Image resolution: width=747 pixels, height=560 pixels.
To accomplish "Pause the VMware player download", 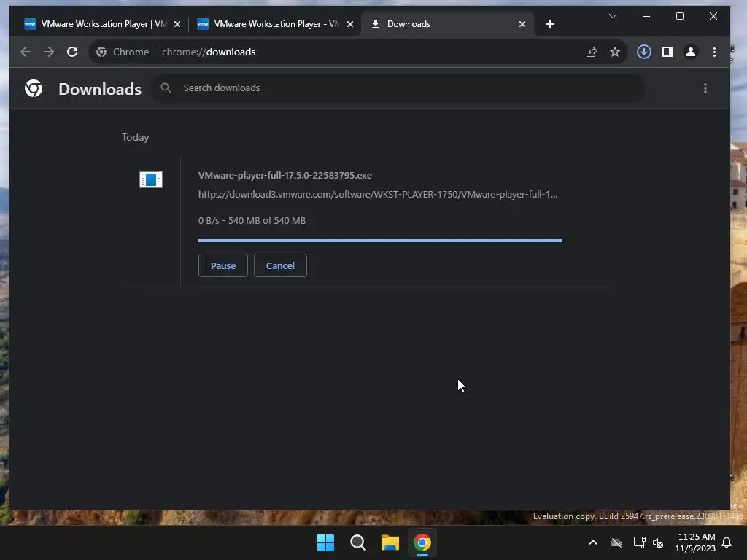I will pos(223,265).
